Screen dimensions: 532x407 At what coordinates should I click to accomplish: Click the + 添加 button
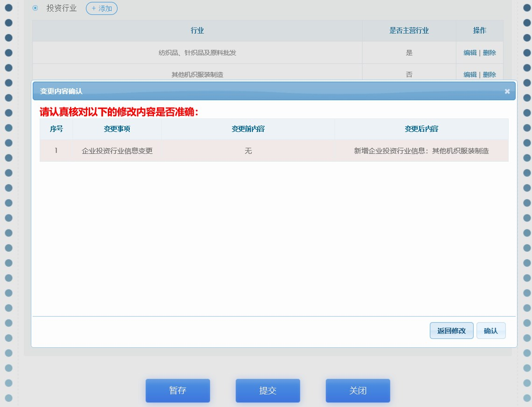point(102,8)
